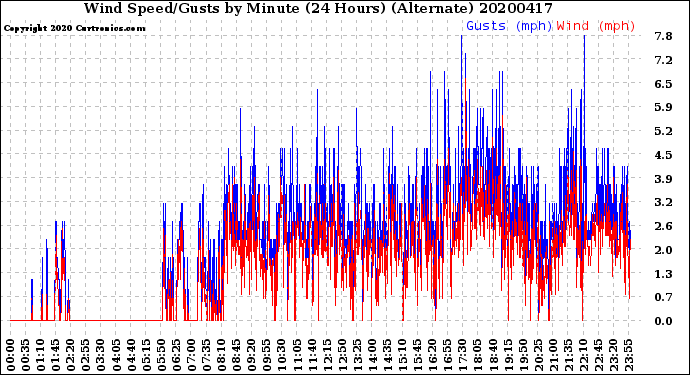Click the 15:10 time label
The width and height of the screenshot is (690, 375).
click(402, 355)
